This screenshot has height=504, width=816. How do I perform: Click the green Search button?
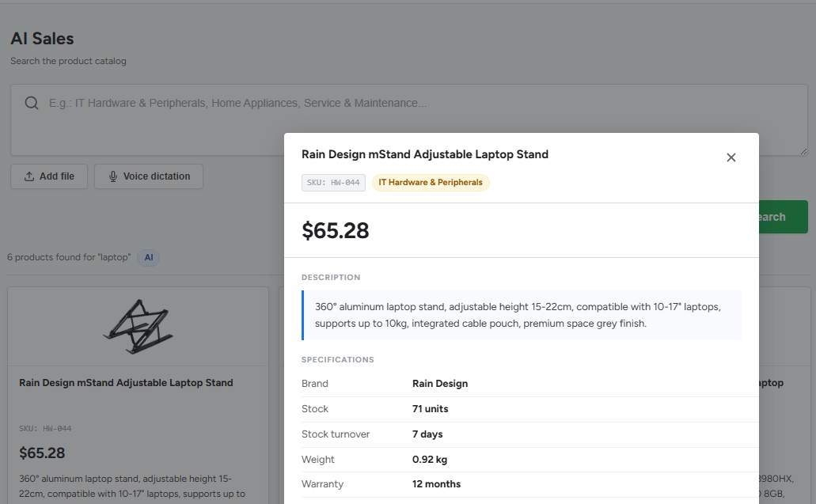(x=783, y=217)
